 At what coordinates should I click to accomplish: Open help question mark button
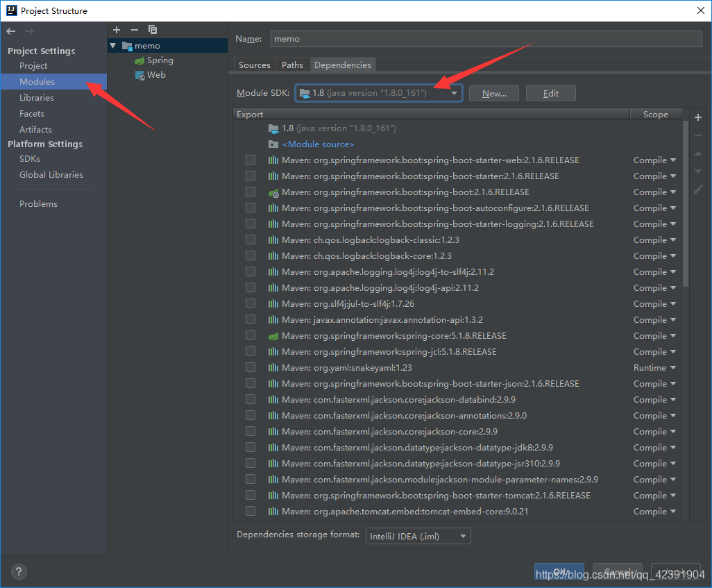coord(19,571)
